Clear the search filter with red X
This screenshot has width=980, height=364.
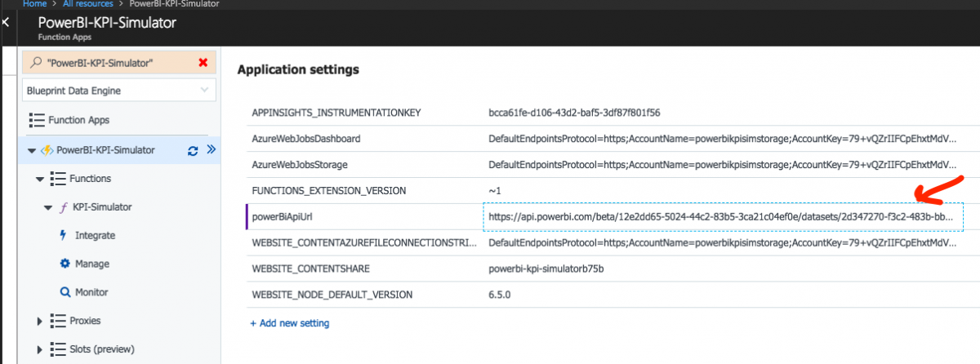pyautogui.click(x=203, y=62)
